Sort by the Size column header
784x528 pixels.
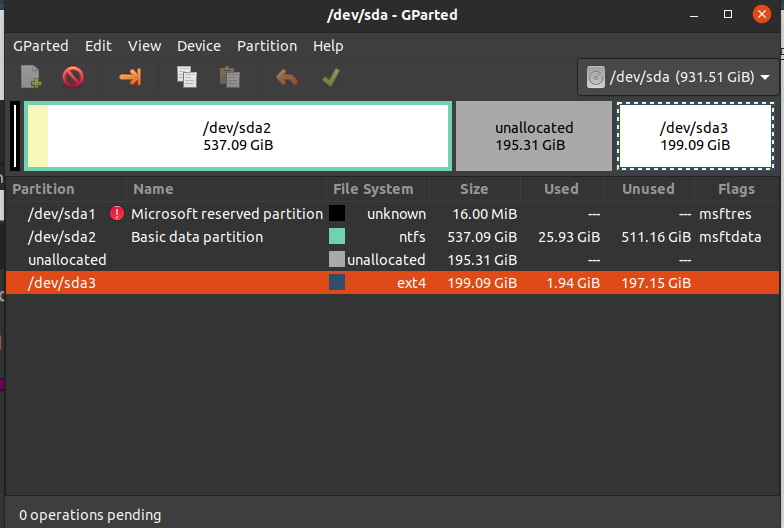point(474,189)
